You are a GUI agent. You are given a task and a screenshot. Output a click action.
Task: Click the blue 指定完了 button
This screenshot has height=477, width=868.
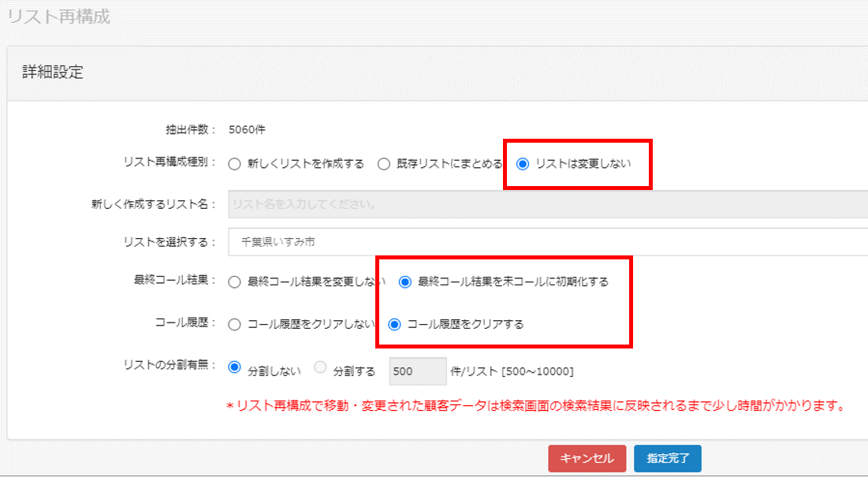[x=668, y=458]
